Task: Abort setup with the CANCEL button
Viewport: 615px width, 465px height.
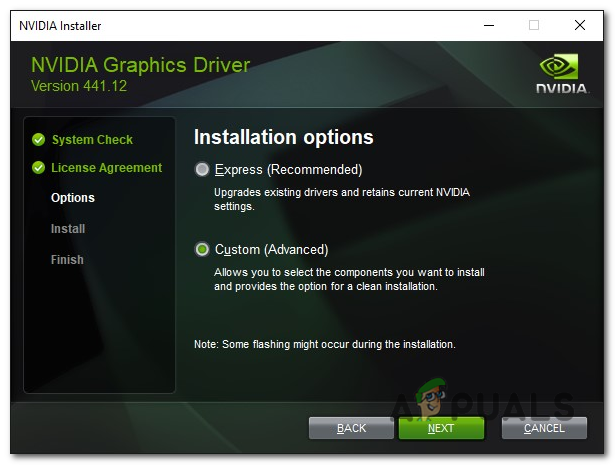Action: click(x=544, y=428)
